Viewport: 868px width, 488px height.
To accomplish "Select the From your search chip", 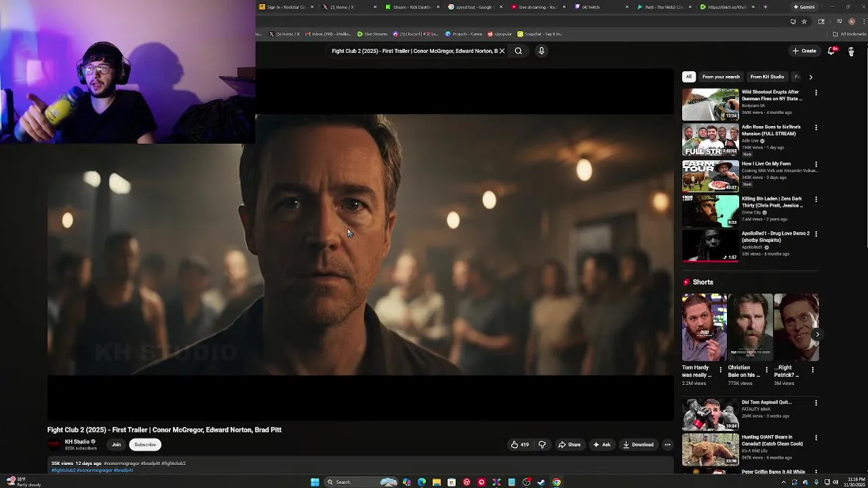I will click(721, 77).
